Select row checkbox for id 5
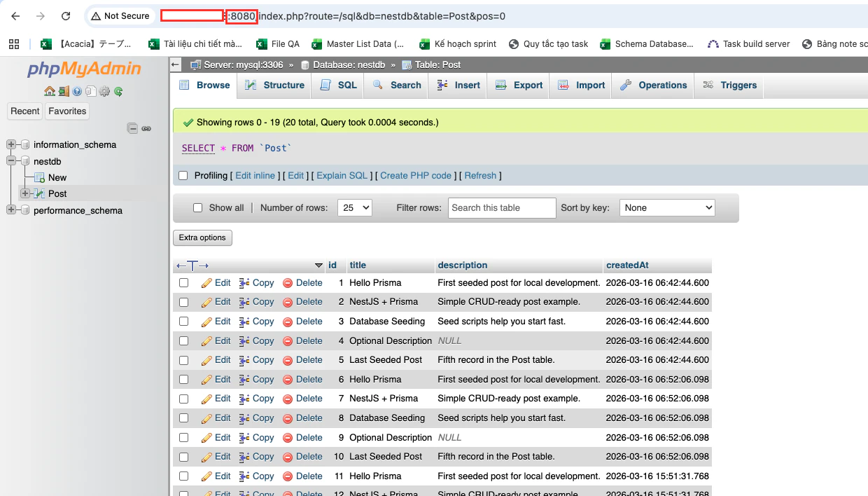The width and height of the screenshot is (868, 496). [183, 360]
